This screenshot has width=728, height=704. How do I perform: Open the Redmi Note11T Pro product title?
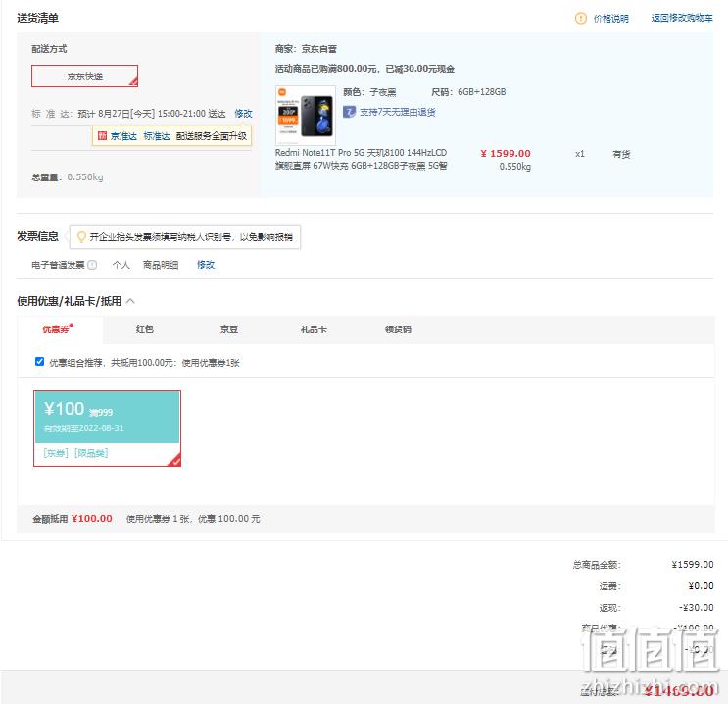[x=361, y=159]
